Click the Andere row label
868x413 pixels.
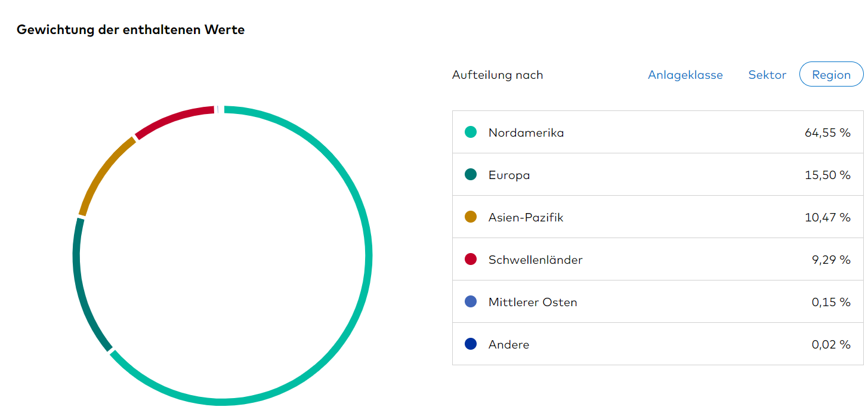(508, 344)
